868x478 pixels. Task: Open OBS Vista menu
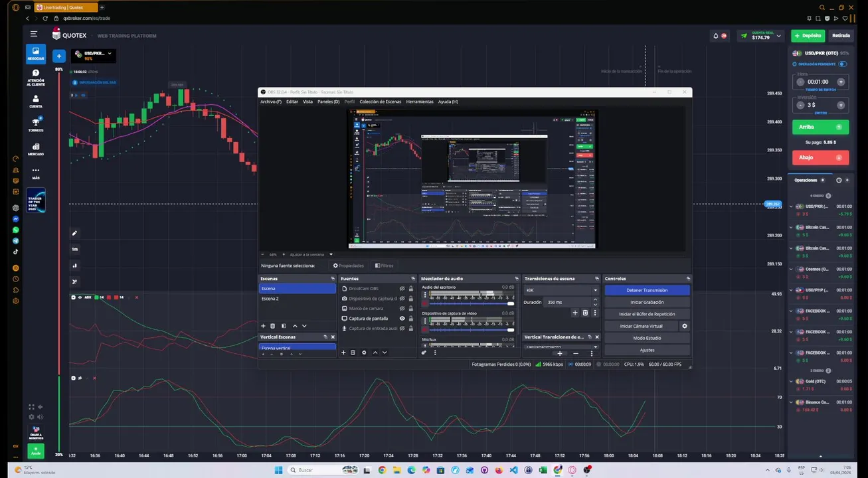click(x=307, y=102)
